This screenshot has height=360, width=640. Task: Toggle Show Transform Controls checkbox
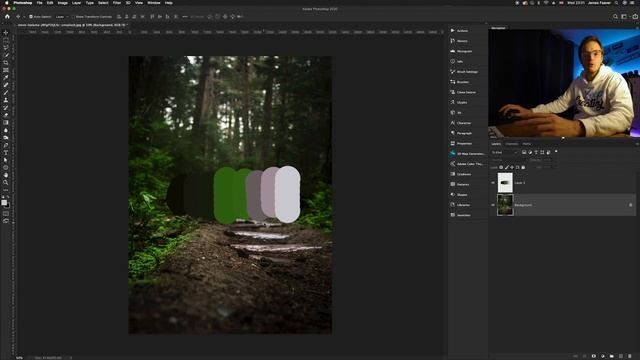(73, 17)
